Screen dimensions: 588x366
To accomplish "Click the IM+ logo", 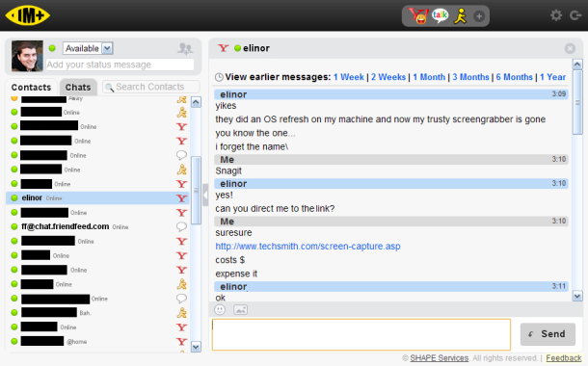I will click(x=27, y=15).
